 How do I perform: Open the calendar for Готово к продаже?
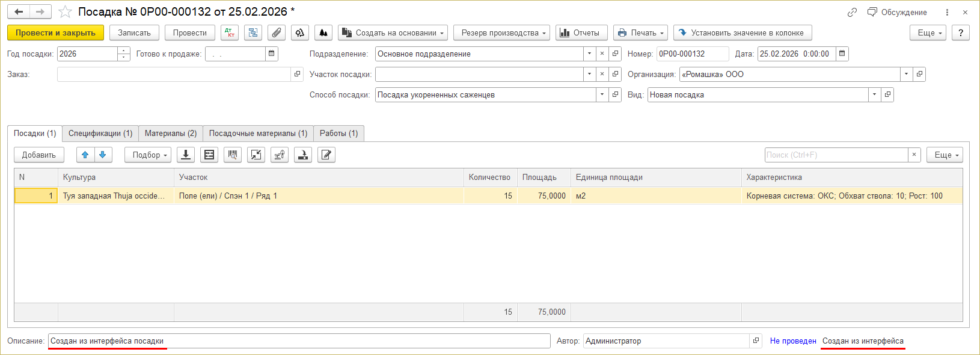(272, 54)
